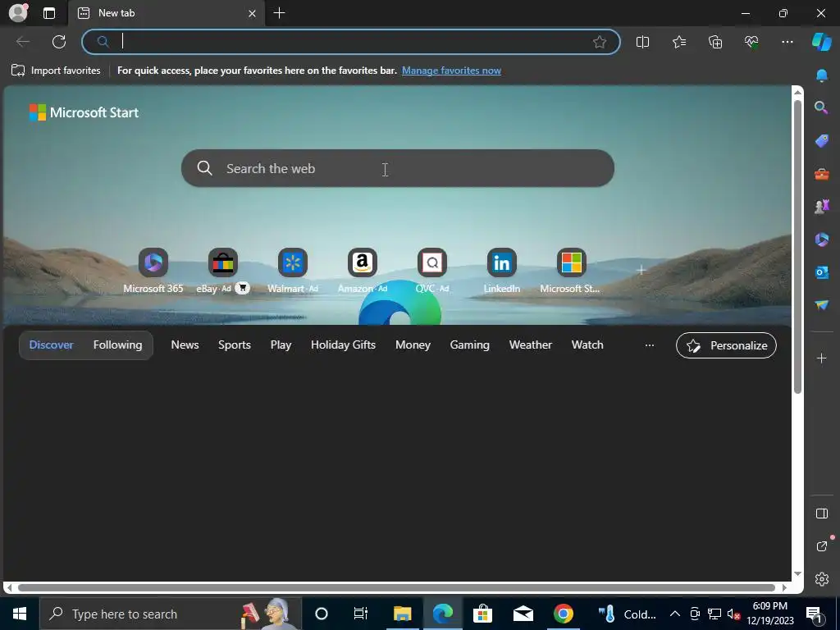Open the Microsoft Start quick link tile

[571, 271]
